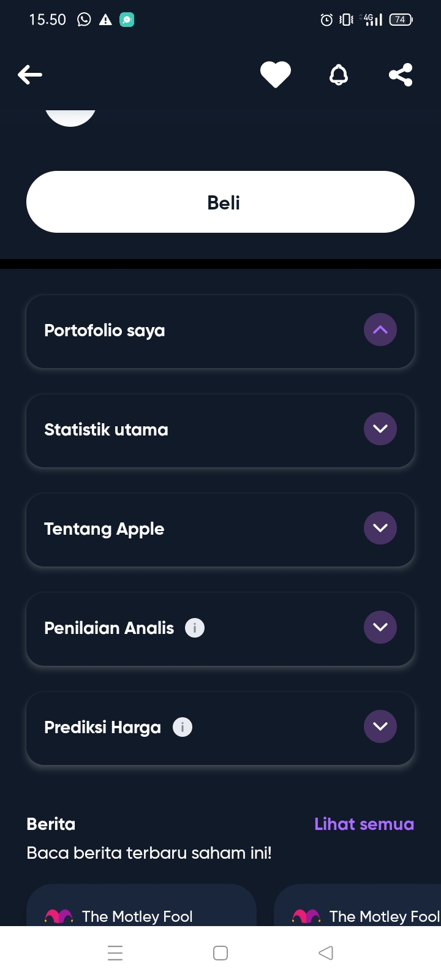Expand the Penilaian Analis chevron
Screen dimensions: 441x980
coord(380,627)
